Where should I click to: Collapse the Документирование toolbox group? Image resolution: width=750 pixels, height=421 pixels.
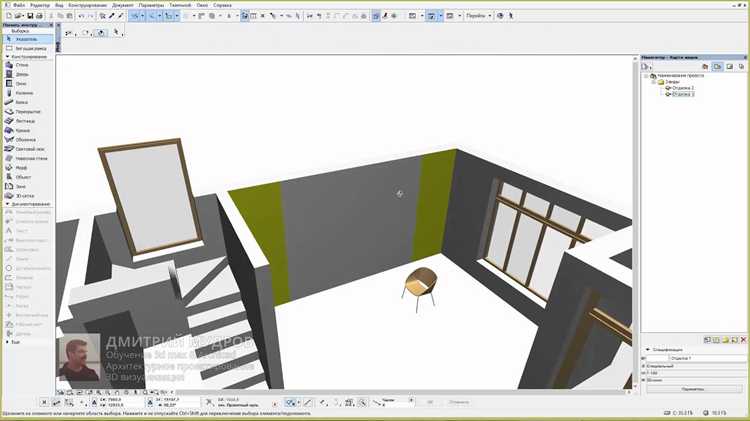(7, 204)
